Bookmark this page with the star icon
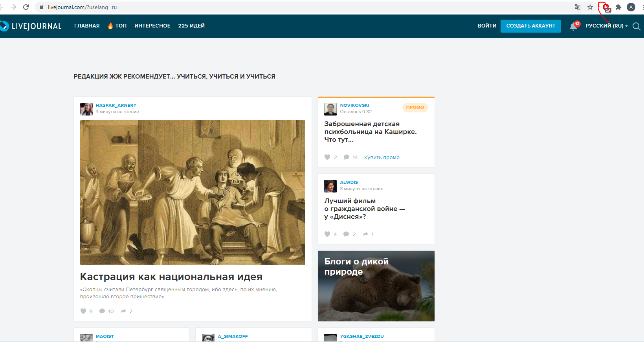Viewport: 644px width, 343px height. coord(590,7)
